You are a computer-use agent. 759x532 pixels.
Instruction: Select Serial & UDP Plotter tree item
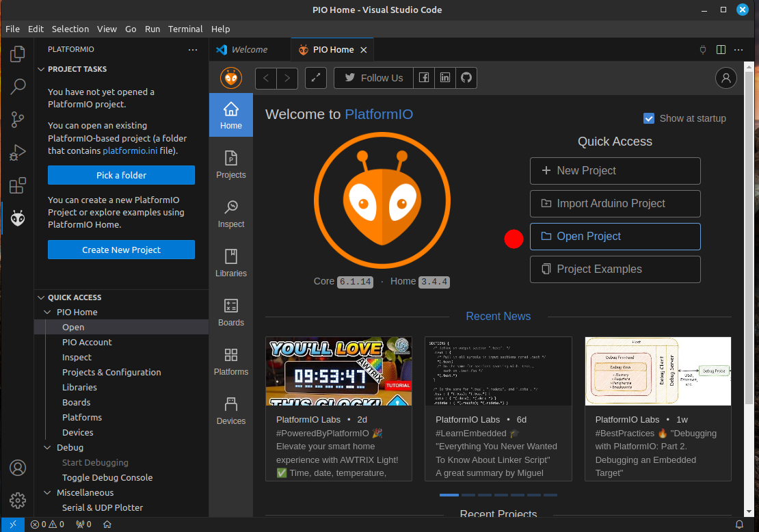tap(121, 507)
